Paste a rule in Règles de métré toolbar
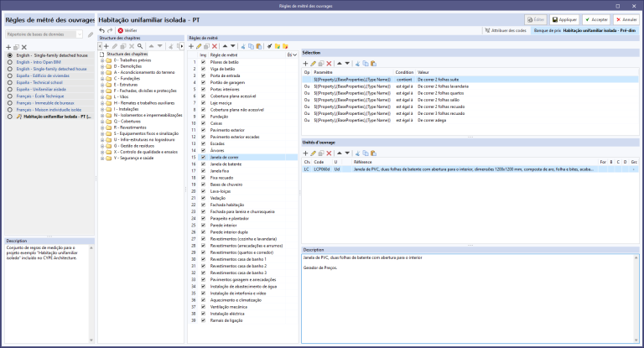 pyautogui.click(x=259, y=46)
